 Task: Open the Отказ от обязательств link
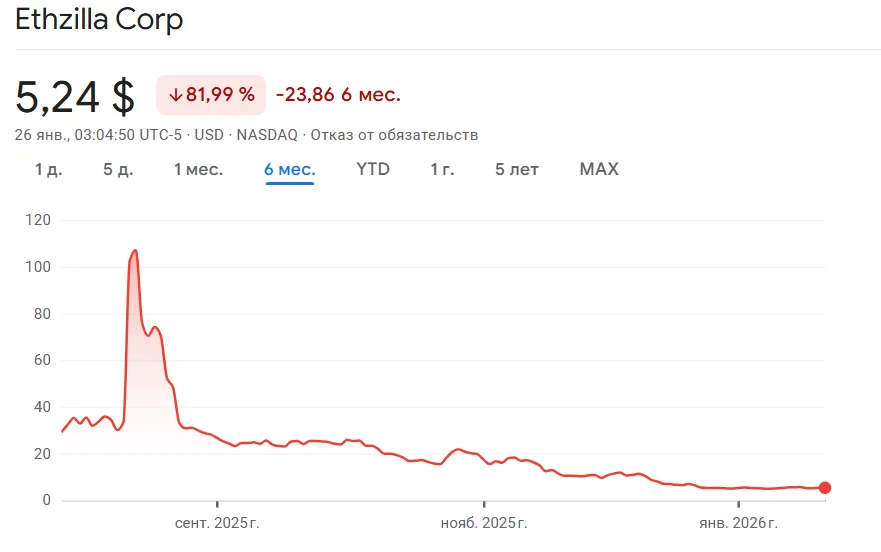click(395, 134)
